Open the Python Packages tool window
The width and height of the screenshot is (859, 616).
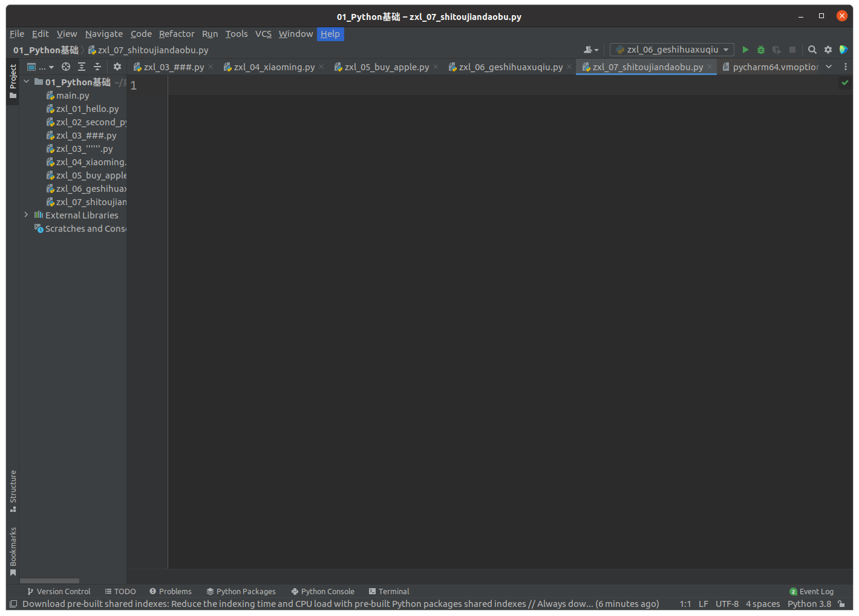241,591
